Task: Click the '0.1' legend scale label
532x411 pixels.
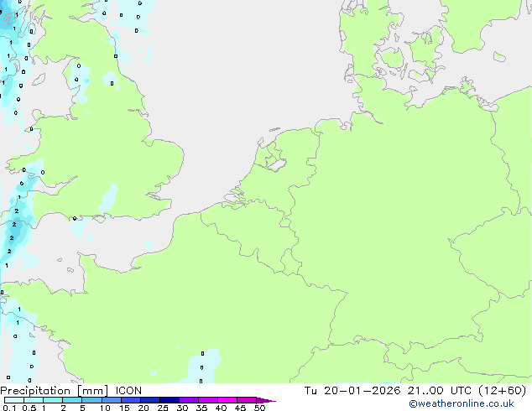Action: 9,408
